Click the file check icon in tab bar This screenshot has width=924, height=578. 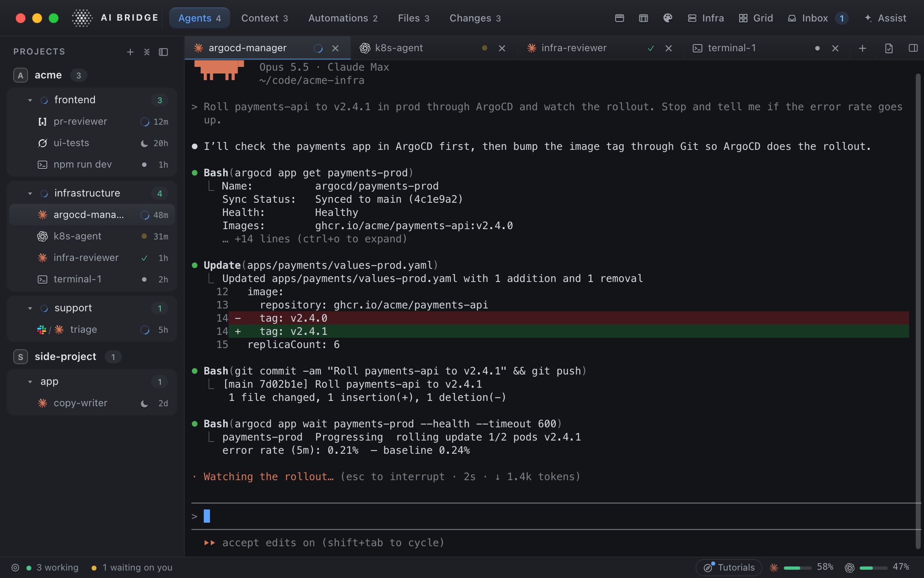click(889, 48)
